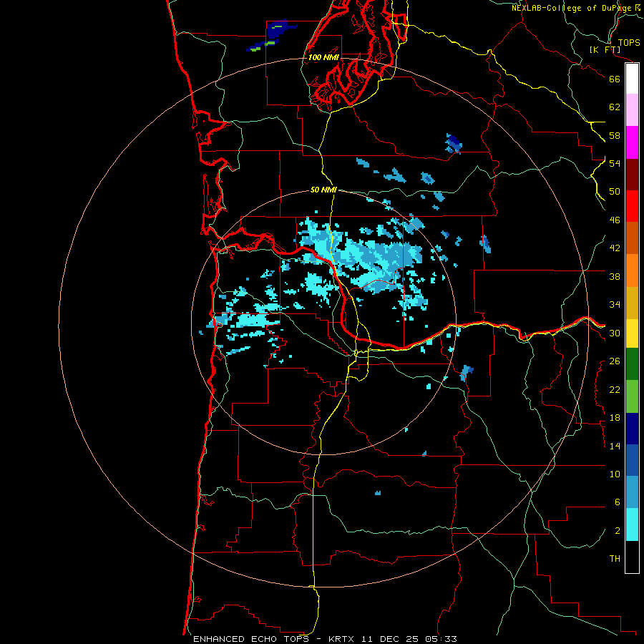Click the 38 legend value
This screenshot has height=644, width=644.
615,276
